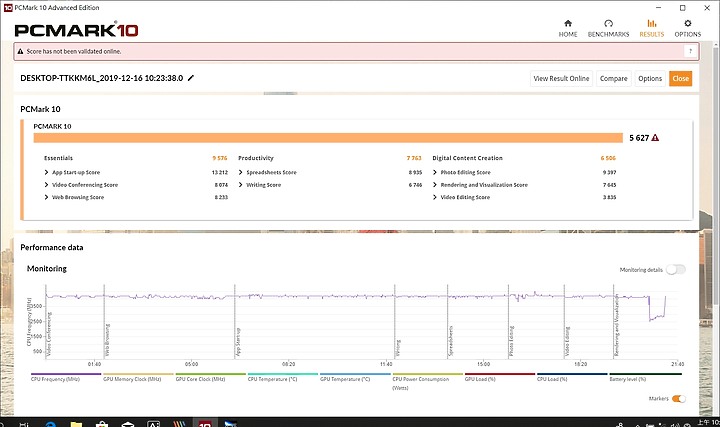Screen dimensions: 720x427
Task: Click the PCMark 10 logo
Action: click(x=76, y=30)
